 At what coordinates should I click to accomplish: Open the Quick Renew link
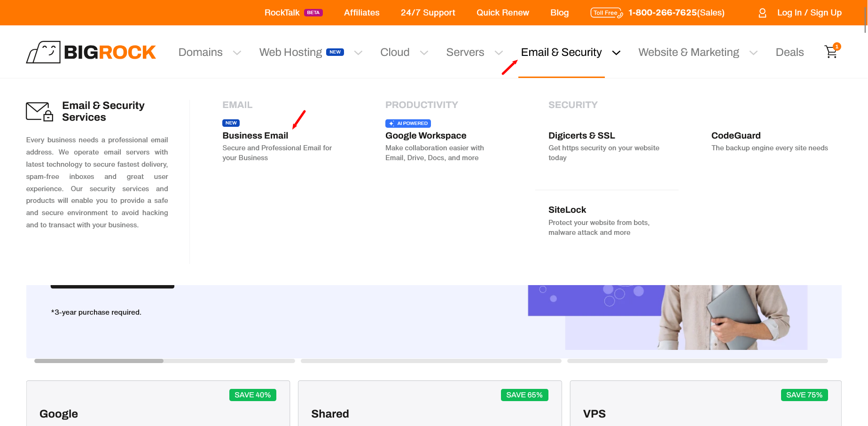click(502, 13)
